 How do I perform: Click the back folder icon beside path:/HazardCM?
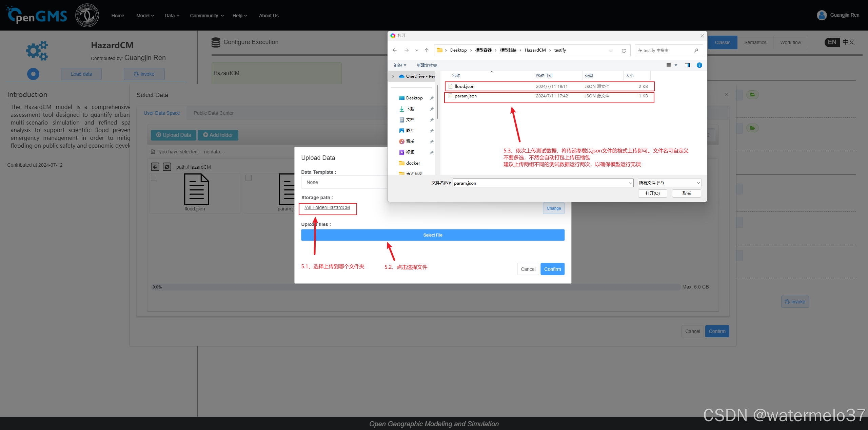[155, 167]
